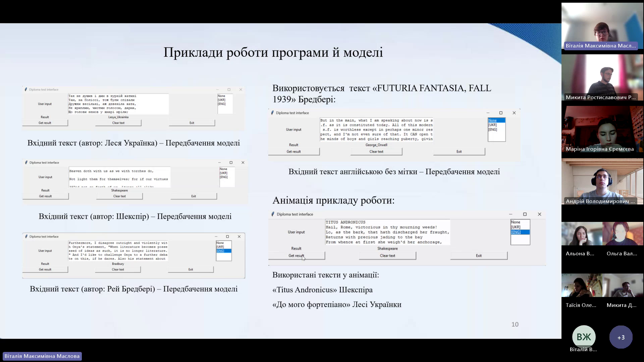Select Віталія Максимівна presenter video tile
The image size is (644, 362).
602,27
